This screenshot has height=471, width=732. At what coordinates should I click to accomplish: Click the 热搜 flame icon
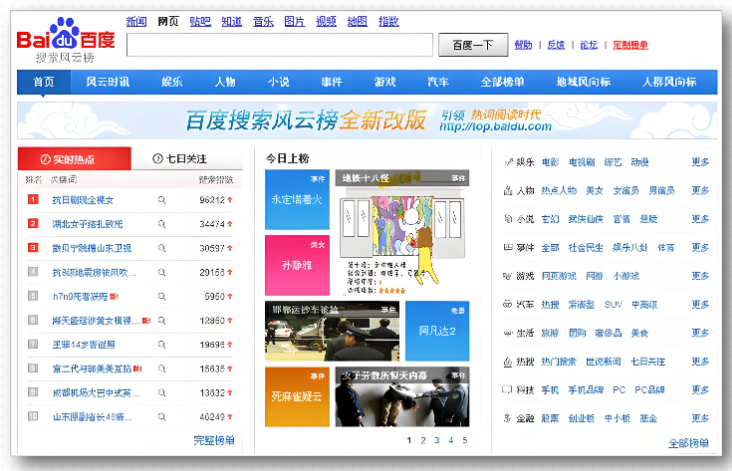(508, 362)
